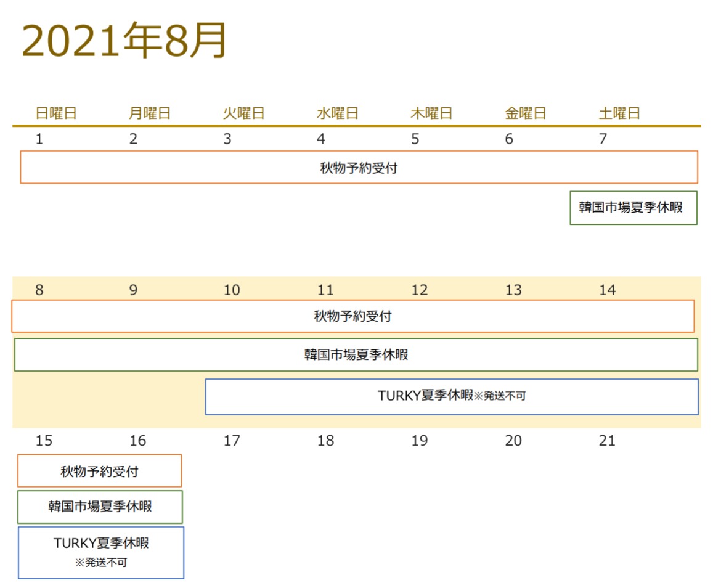Select the 水曜日 column header

338,113
